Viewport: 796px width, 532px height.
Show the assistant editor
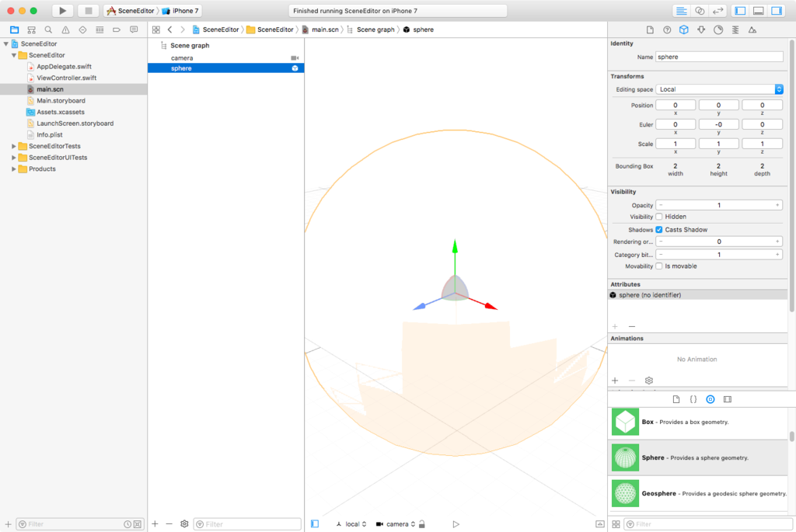coord(700,11)
